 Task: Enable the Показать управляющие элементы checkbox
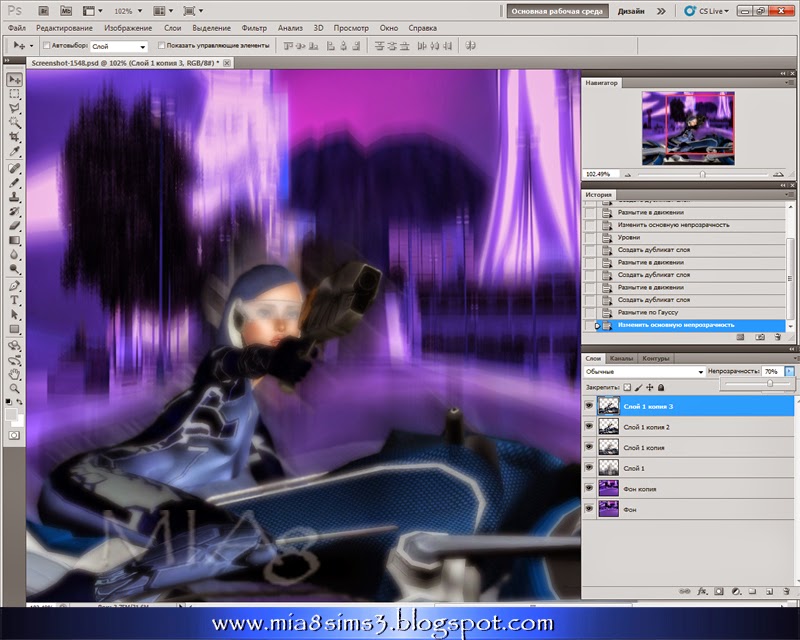(x=161, y=45)
